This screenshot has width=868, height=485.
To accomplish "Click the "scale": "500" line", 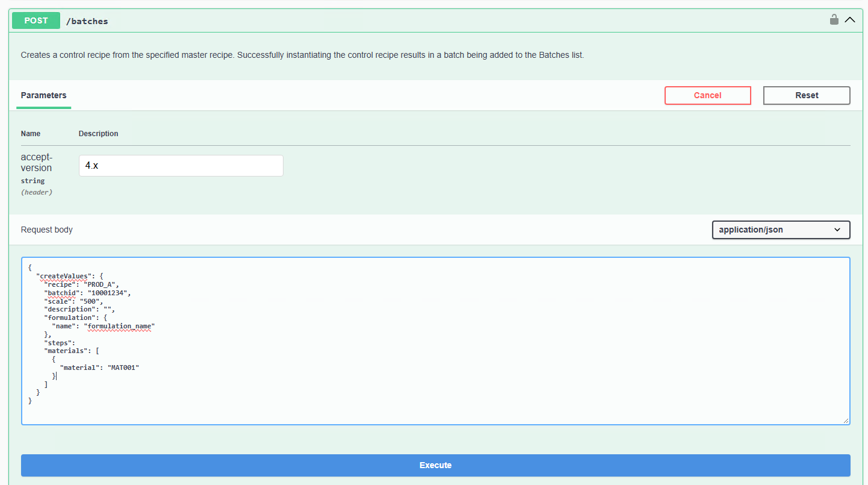I will click(x=74, y=301).
